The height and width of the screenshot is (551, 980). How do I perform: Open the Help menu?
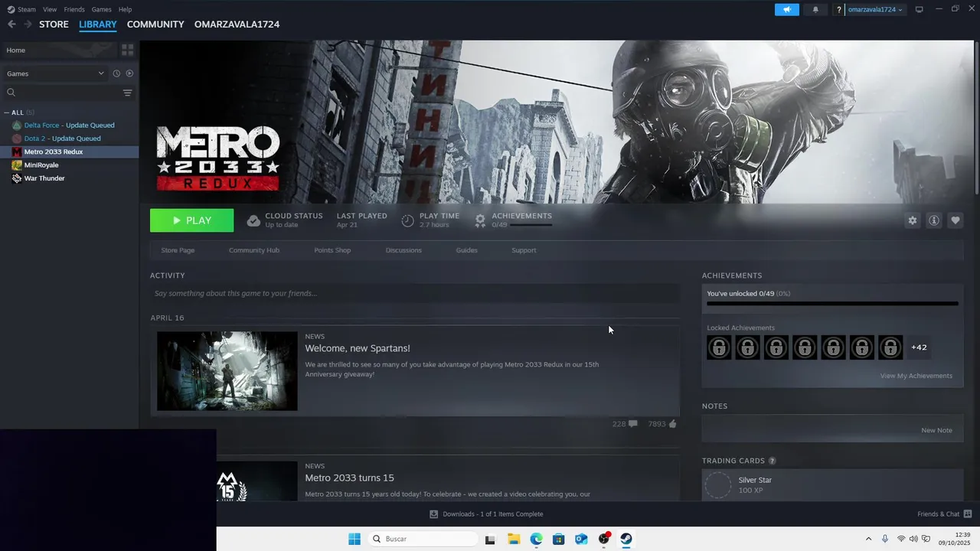(x=125, y=9)
